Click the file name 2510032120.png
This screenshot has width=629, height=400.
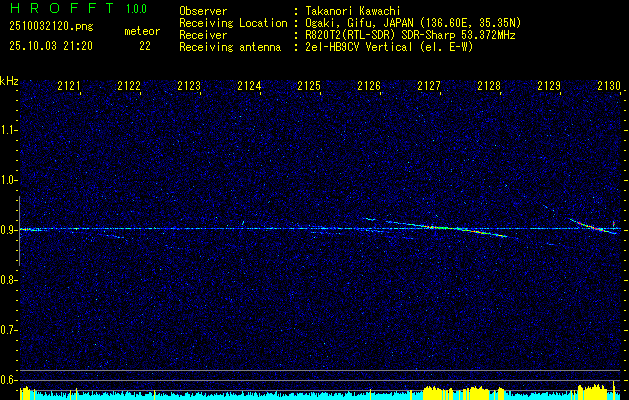pyautogui.click(x=51, y=27)
